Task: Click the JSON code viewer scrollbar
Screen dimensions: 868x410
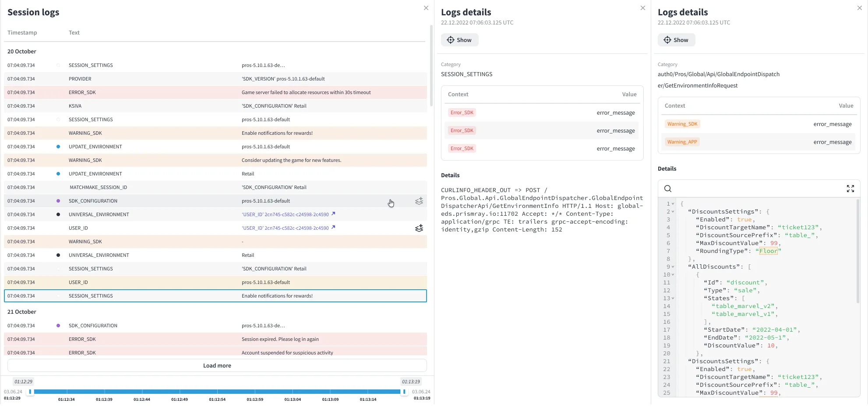Action: pyautogui.click(x=858, y=251)
